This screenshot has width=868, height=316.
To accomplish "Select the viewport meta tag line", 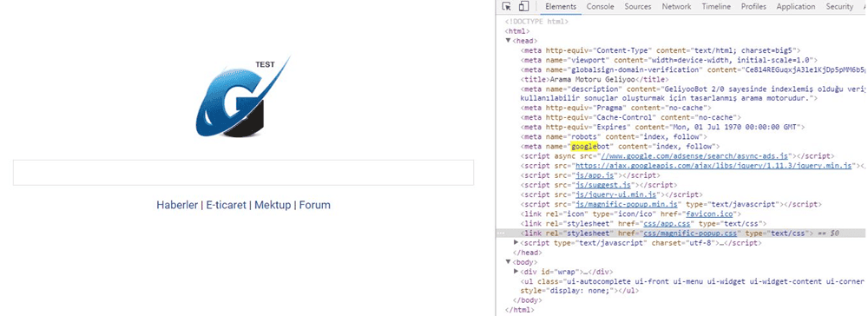I will click(x=669, y=60).
